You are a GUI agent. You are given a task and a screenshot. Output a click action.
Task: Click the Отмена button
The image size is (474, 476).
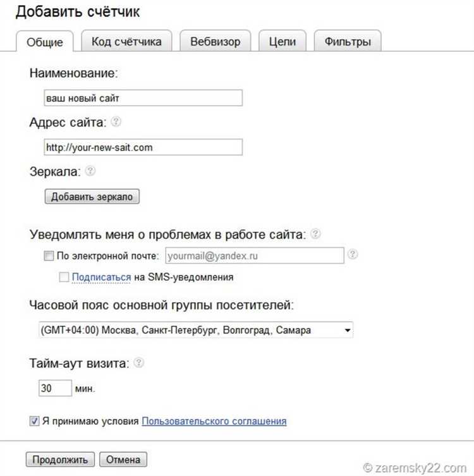click(123, 460)
